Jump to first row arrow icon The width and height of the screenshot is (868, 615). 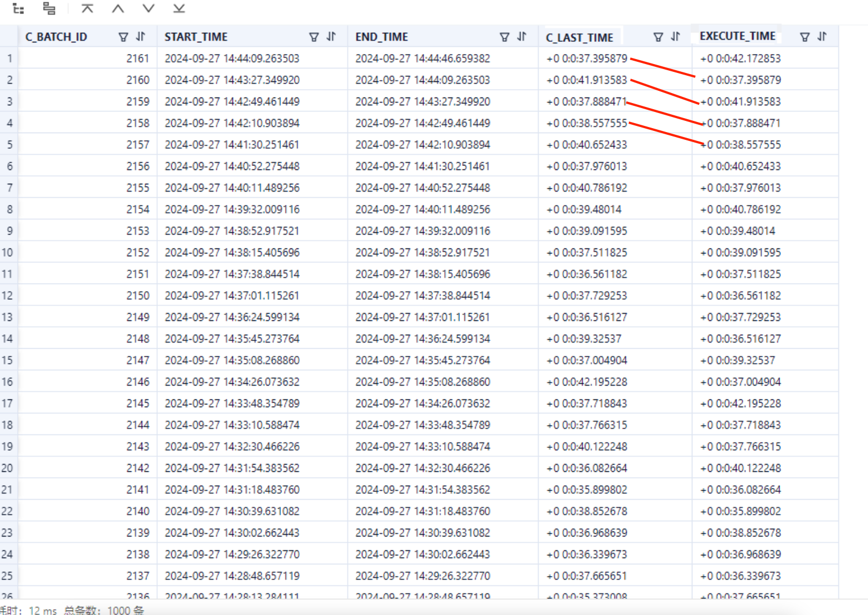[87, 8]
